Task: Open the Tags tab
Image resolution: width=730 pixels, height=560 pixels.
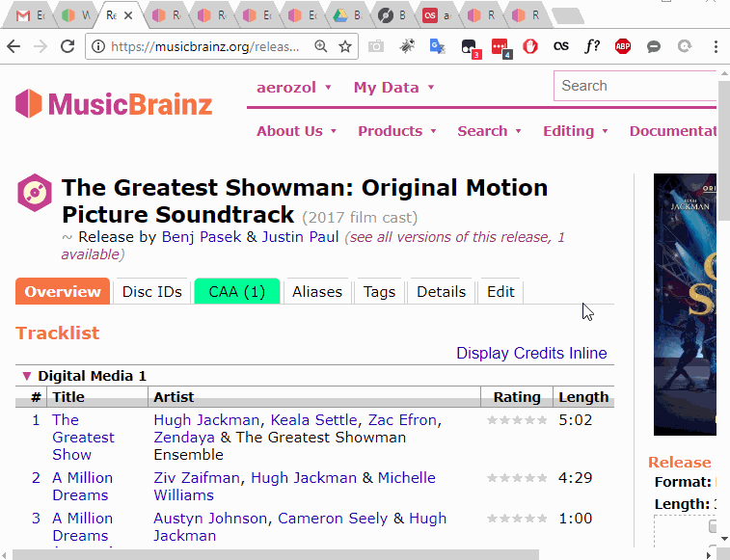Action: pos(379,291)
